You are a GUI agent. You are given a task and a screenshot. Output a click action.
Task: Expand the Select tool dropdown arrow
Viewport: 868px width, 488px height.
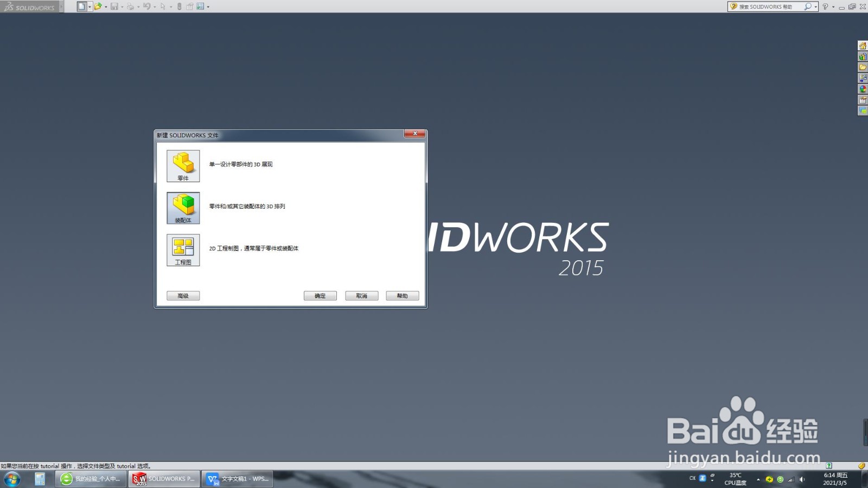coord(171,7)
